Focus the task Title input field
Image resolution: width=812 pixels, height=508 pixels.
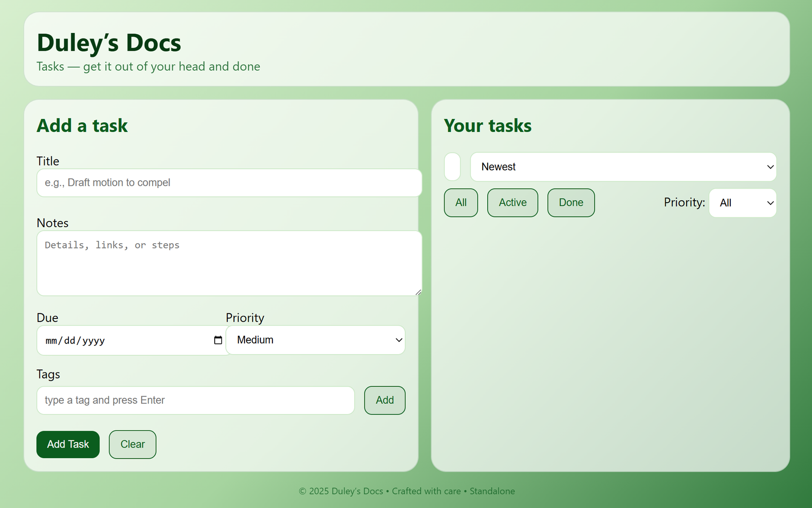click(229, 182)
